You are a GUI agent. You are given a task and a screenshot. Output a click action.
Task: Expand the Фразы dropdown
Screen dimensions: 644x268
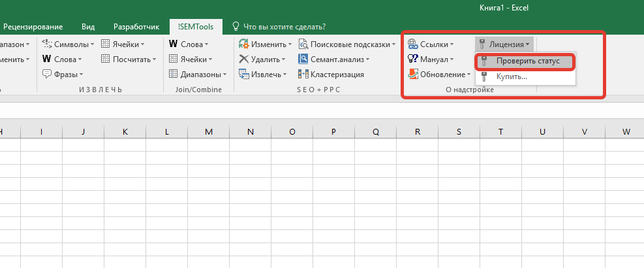[x=81, y=75]
